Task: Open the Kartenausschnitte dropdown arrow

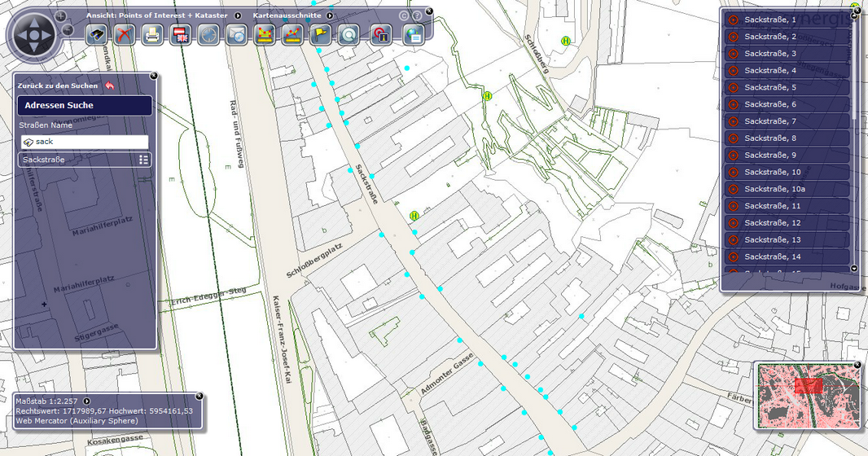Action: 330,15
